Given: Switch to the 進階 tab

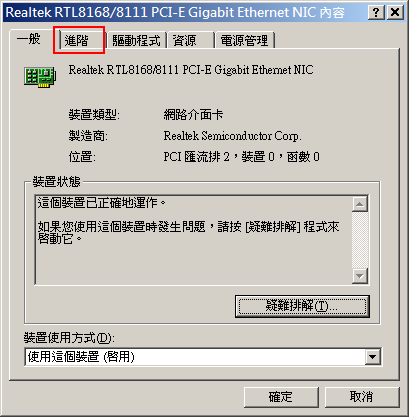Looking at the screenshot, I should (81, 41).
